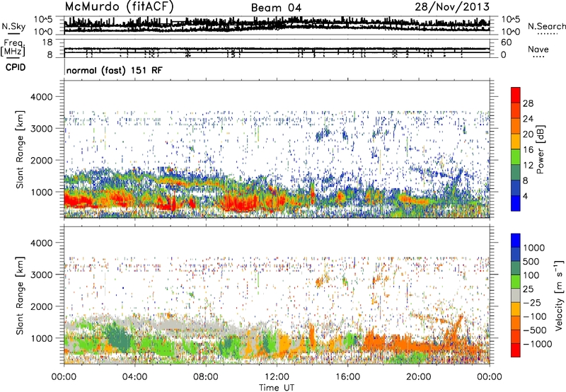The width and height of the screenshot is (566, 392).
Task: Click the Freq. [MHz] axis label
Action: click(x=13, y=47)
